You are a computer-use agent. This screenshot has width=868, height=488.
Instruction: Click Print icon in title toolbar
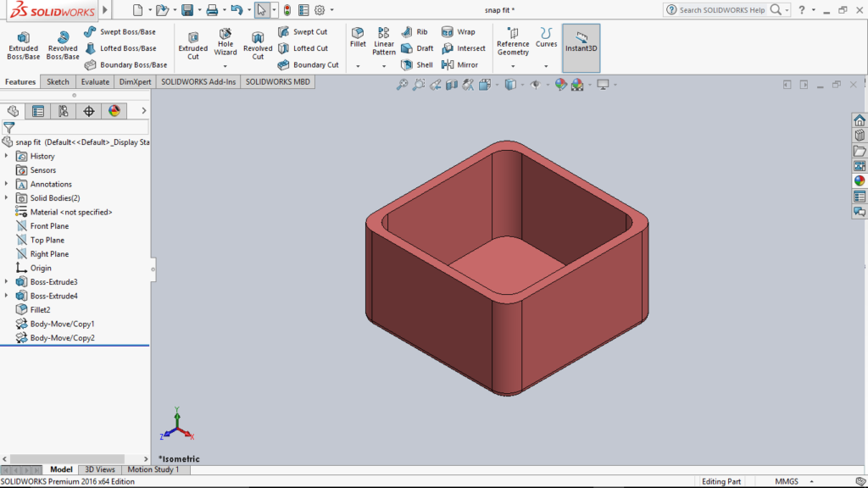[x=212, y=10]
